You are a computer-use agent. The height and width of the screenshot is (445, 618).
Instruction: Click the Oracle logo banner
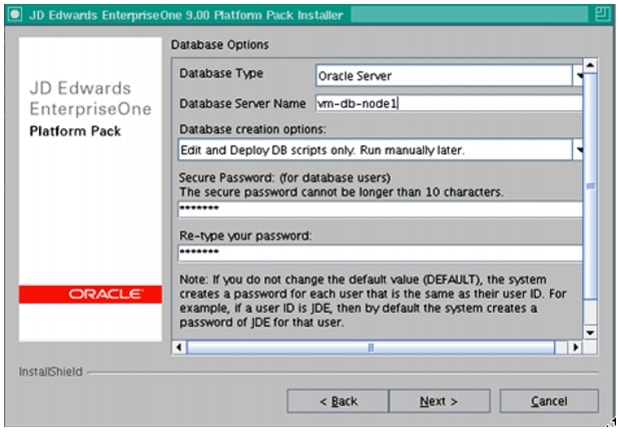(x=90, y=294)
